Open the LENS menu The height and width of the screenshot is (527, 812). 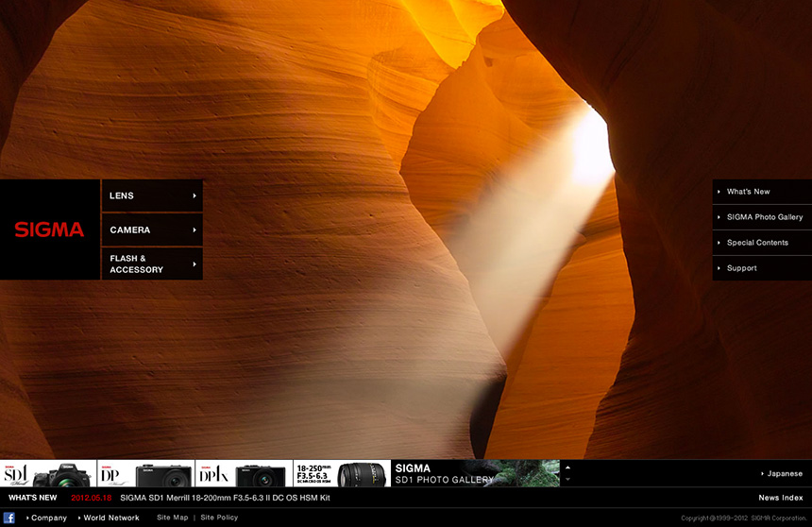pyautogui.click(x=152, y=195)
